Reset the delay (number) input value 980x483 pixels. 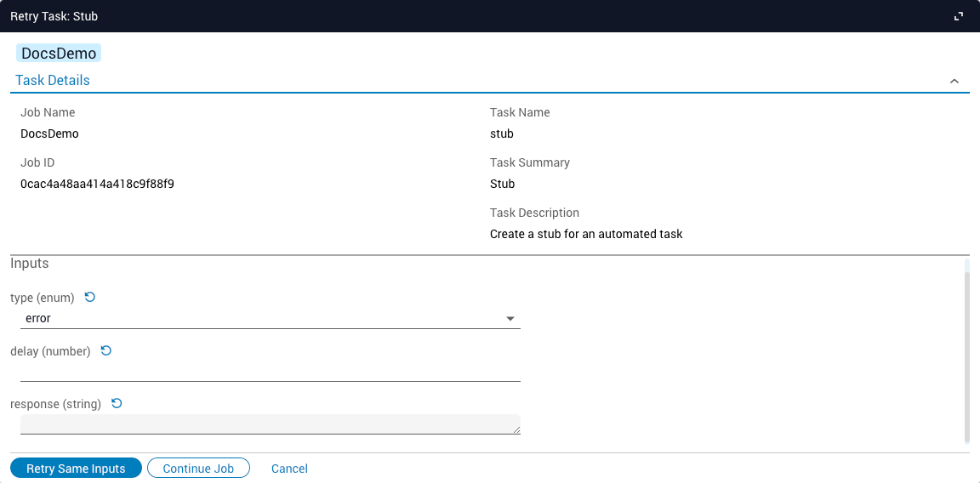(x=106, y=350)
